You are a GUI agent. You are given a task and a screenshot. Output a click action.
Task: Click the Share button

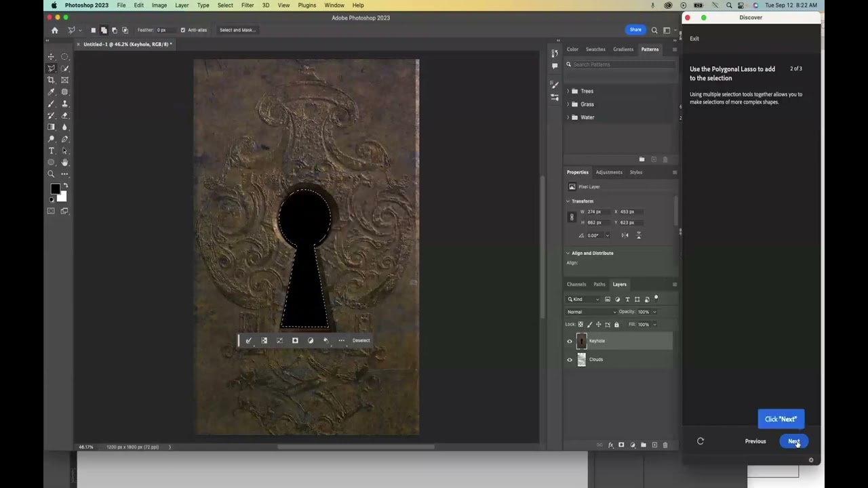(x=635, y=30)
